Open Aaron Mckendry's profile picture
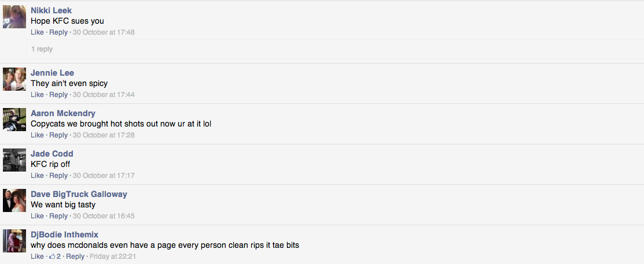 pyautogui.click(x=14, y=120)
